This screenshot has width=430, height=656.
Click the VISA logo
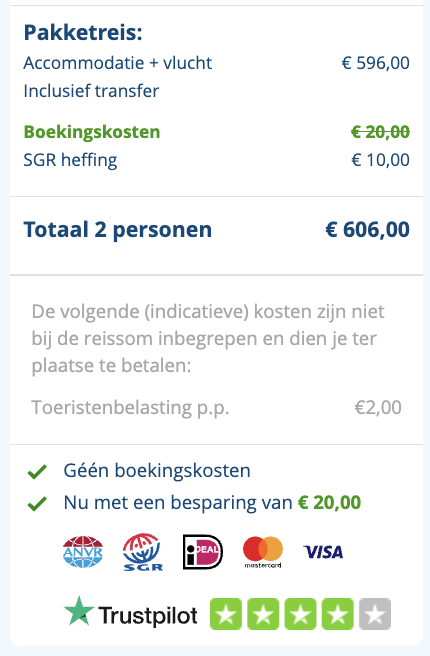point(323,552)
